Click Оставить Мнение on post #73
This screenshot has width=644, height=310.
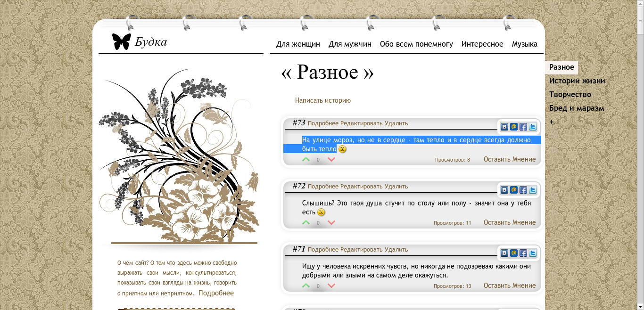click(510, 159)
